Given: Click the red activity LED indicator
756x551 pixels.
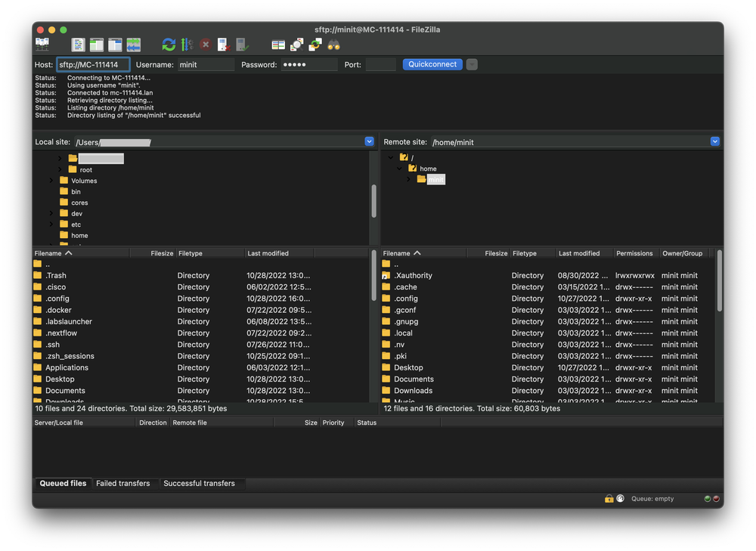Looking at the screenshot, I should [716, 499].
